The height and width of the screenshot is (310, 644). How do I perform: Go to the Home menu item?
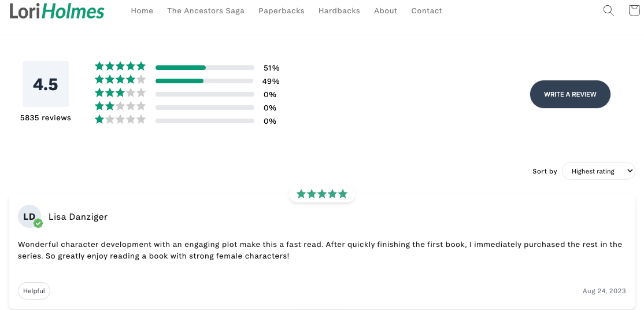(142, 11)
